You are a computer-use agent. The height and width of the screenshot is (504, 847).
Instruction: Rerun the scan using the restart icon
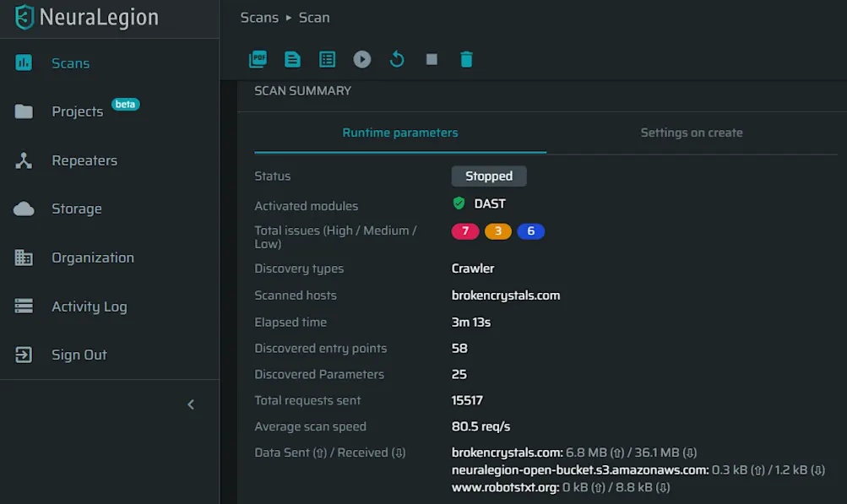[x=397, y=59]
